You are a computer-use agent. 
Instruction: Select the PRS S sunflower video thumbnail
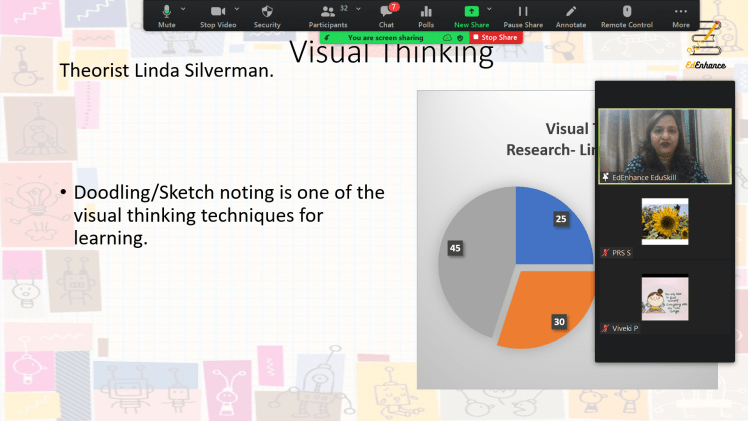click(x=664, y=222)
